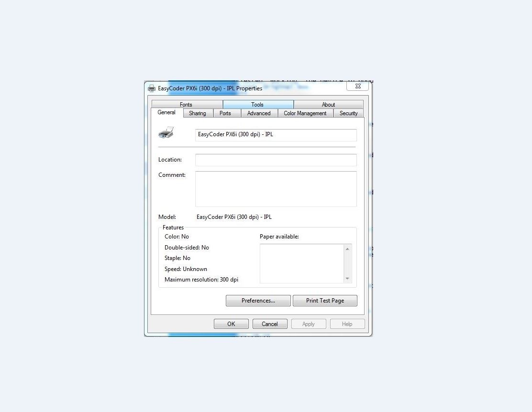Click into the Comment text box
This screenshot has height=412, width=532.
pos(276,189)
